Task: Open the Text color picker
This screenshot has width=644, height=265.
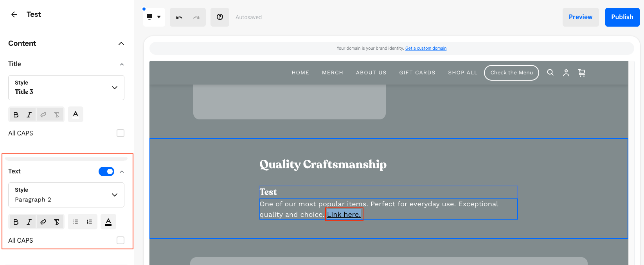Action: click(108, 222)
